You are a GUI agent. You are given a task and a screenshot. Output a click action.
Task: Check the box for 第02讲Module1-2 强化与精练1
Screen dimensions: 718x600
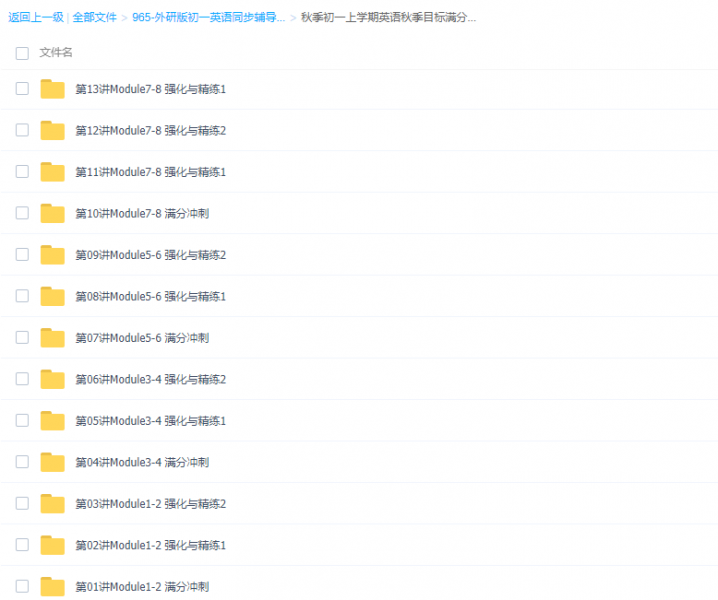point(22,545)
